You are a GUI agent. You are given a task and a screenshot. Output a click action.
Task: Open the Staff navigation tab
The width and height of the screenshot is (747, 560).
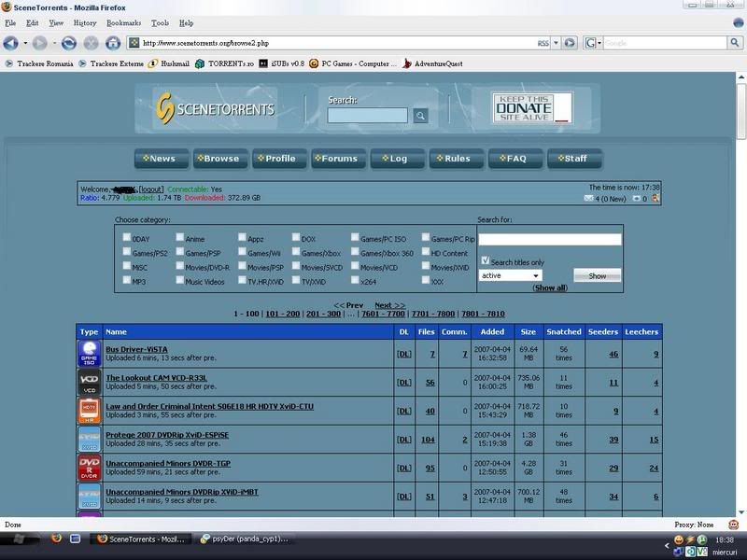tap(574, 159)
